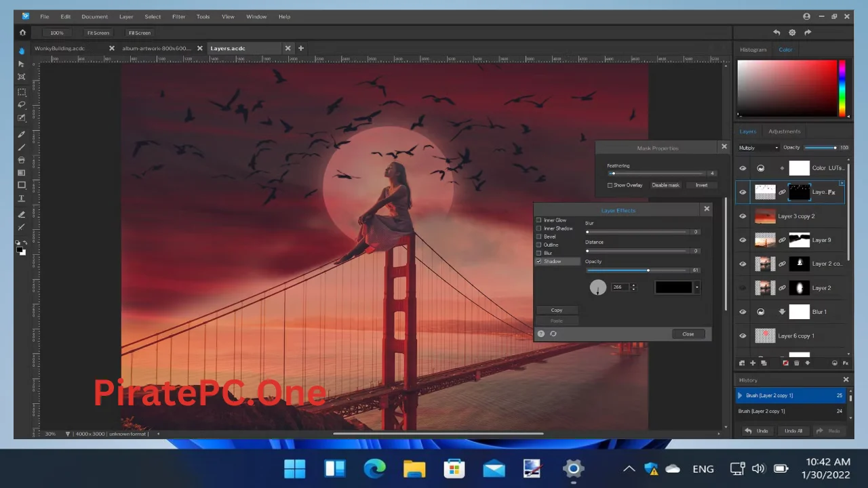This screenshot has height=488, width=868.
Task: Select the Gradient tool
Action: tap(22, 173)
